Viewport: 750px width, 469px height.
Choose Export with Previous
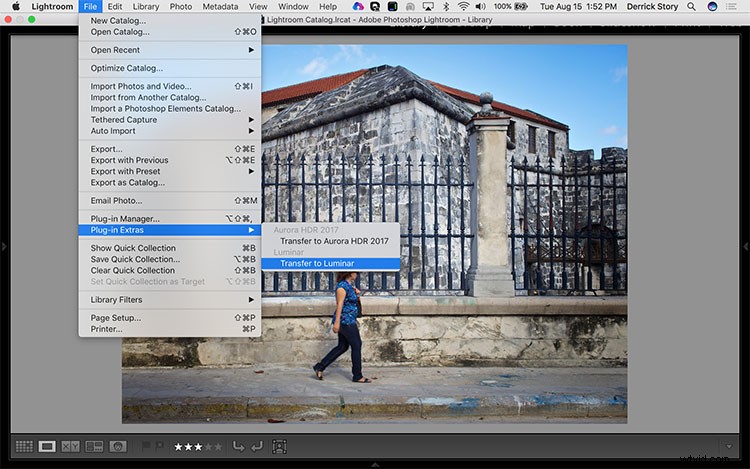pyautogui.click(x=170, y=160)
